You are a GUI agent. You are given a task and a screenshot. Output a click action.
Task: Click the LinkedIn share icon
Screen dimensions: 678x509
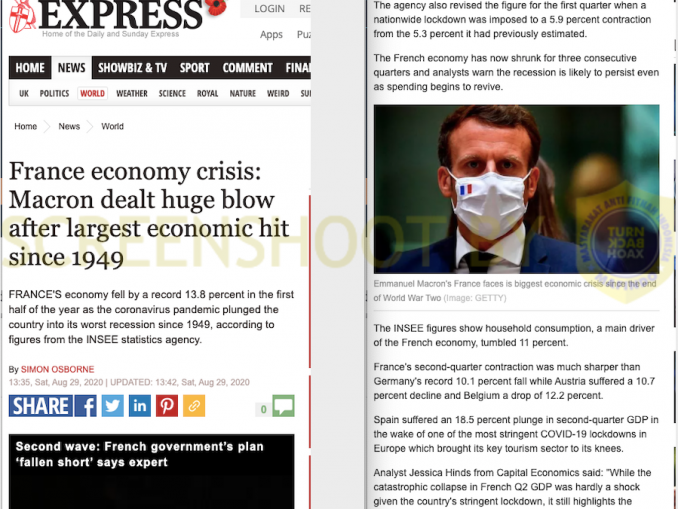click(x=140, y=406)
